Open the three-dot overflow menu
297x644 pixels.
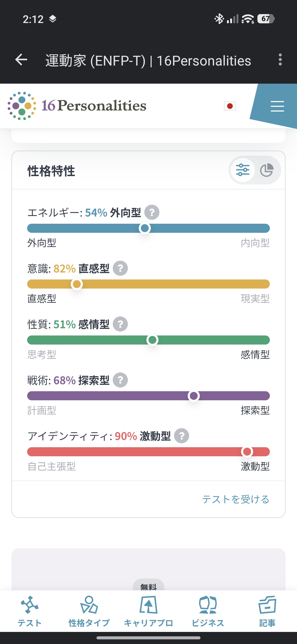point(280,60)
